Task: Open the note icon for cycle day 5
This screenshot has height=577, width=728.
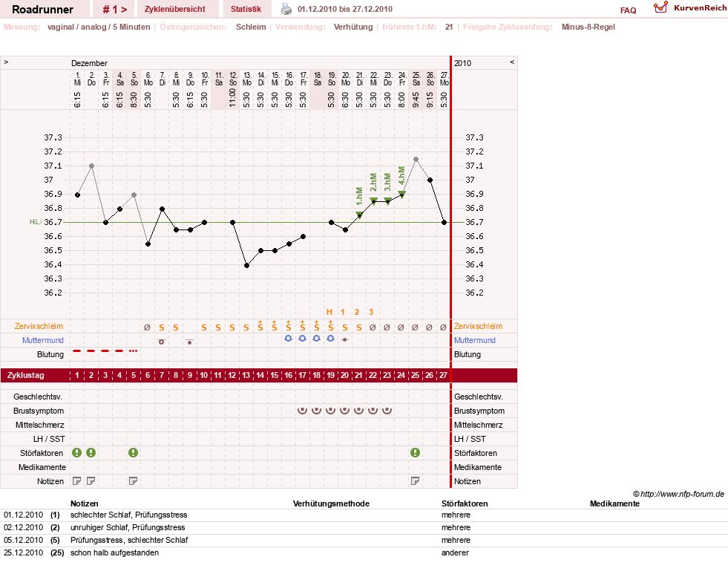Action: coord(134,481)
